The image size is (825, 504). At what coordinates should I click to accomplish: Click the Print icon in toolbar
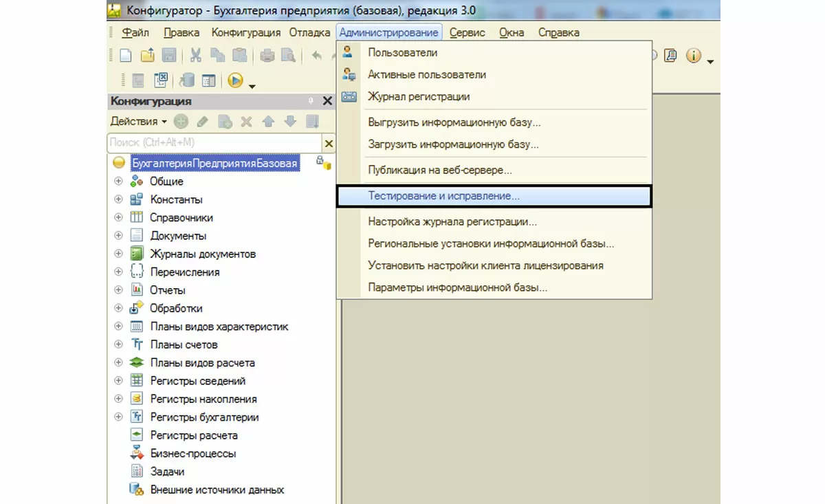click(267, 56)
